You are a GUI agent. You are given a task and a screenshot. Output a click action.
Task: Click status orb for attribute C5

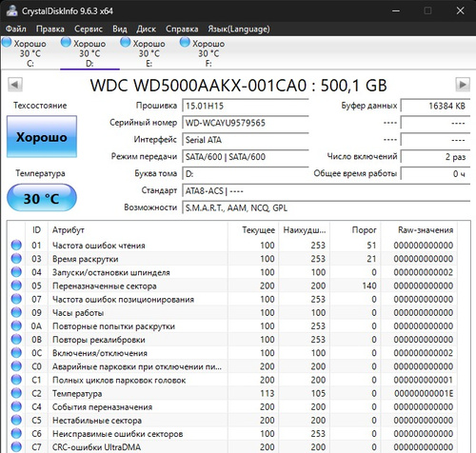coord(16,420)
